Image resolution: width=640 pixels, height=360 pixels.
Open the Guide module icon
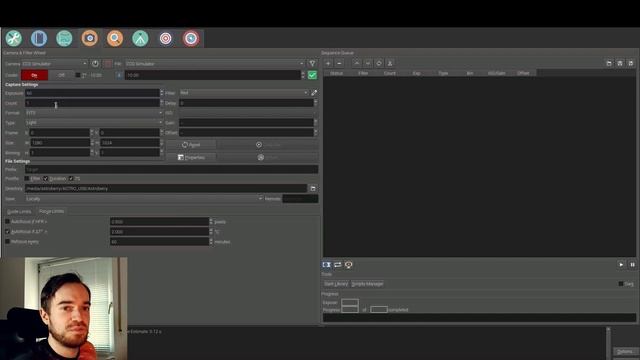191,38
